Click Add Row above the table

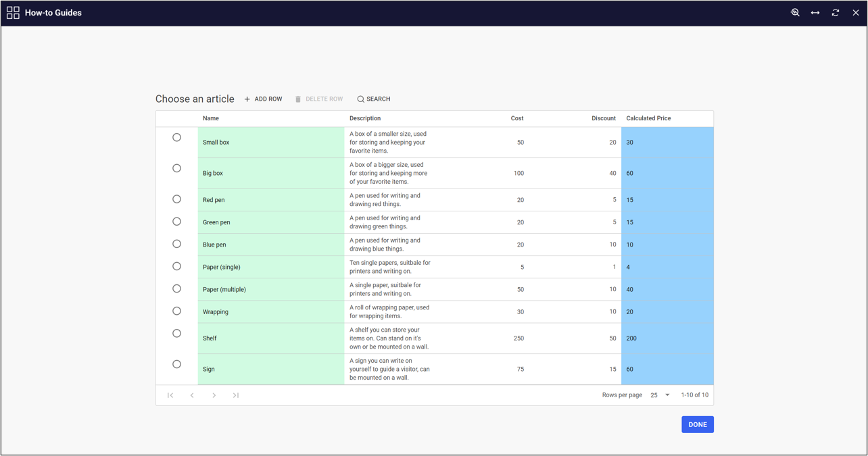pos(263,99)
